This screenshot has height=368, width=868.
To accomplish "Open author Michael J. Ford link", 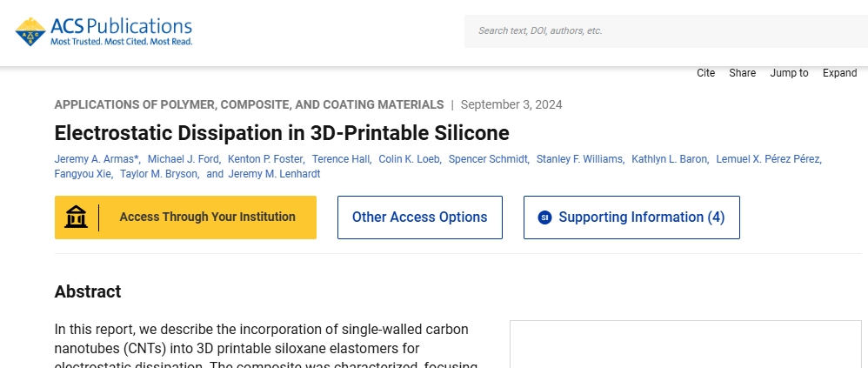I will pyautogui.click(x=184, y=159).
